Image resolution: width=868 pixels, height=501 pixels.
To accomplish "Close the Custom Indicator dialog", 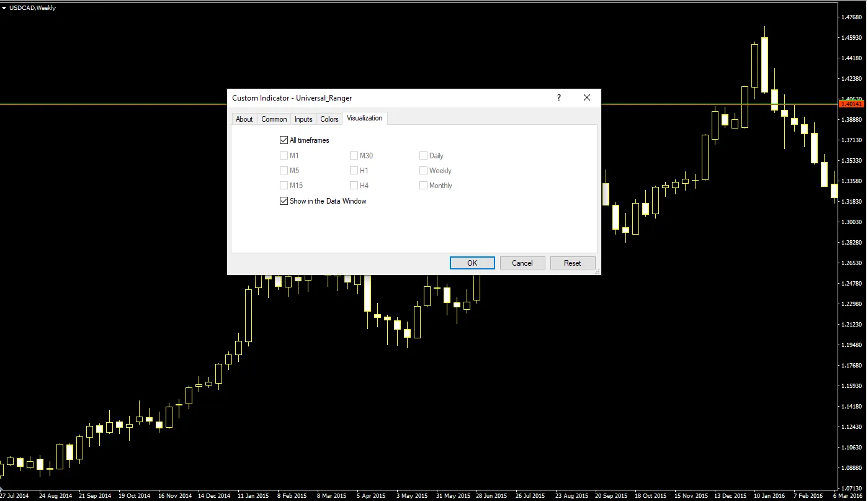I will click(x=587, y=97).
